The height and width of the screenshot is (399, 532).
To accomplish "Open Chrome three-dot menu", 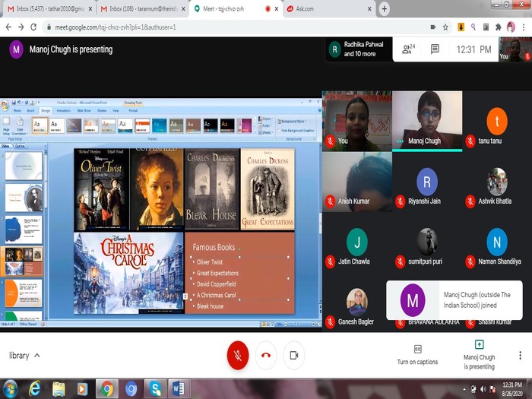I will (524, 27).
